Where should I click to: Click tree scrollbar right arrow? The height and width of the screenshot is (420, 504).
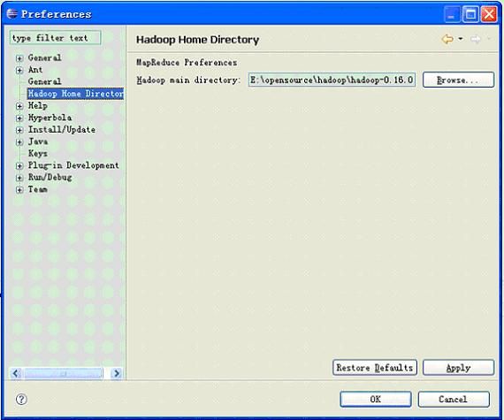[x=117, y=373]
